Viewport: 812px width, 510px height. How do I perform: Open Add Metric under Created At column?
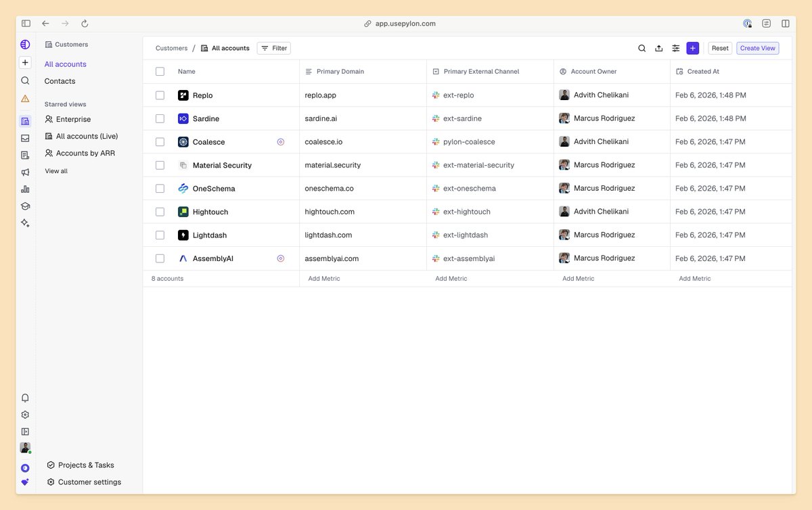695,279
